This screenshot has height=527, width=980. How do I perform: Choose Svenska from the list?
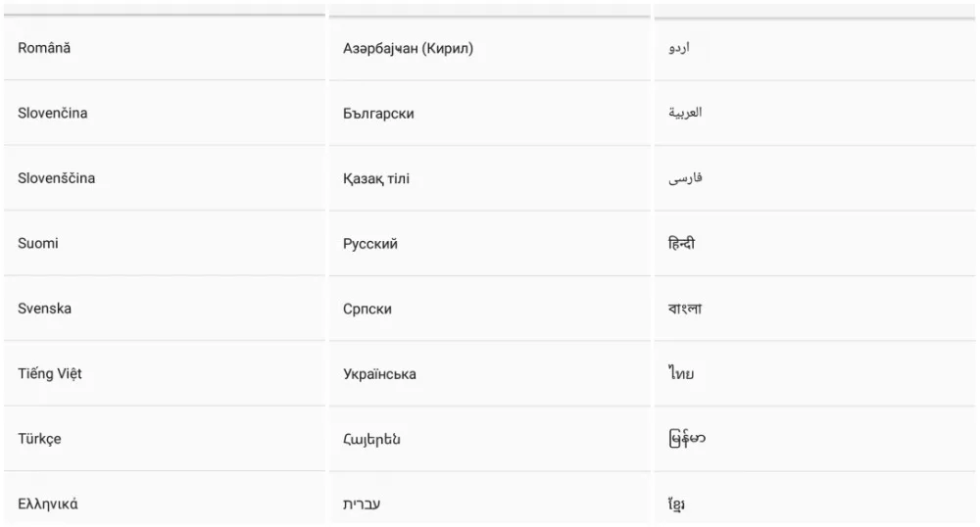(45, 309)
